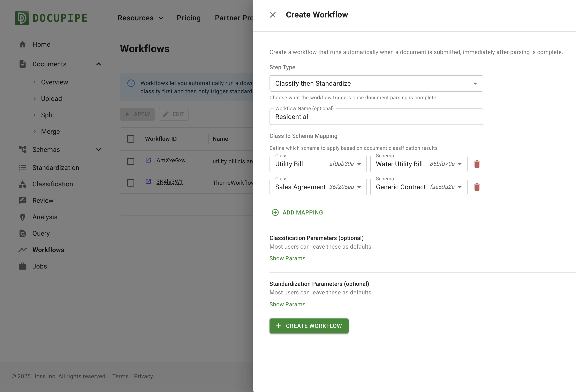Collapse the Documents sidebar section

click(x=98, y=64)
